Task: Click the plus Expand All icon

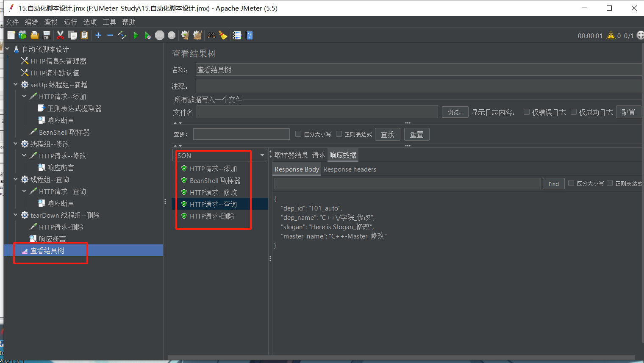Action: (x=98, y=35)
